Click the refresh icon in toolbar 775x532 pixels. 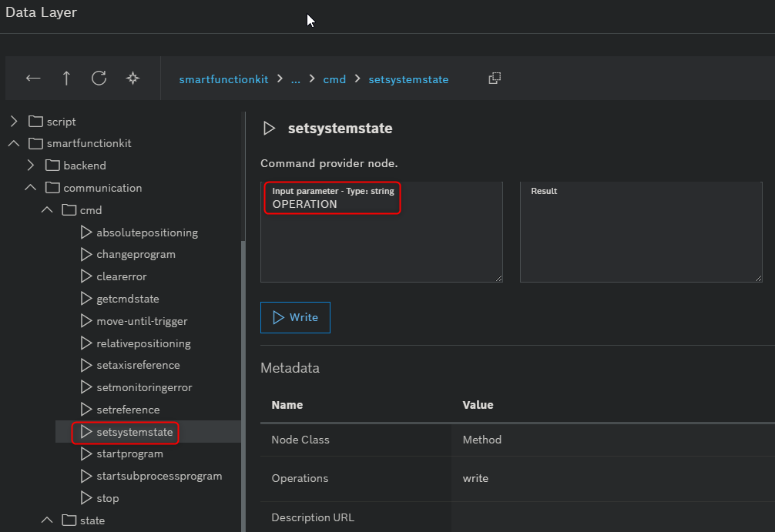(99, 79)
